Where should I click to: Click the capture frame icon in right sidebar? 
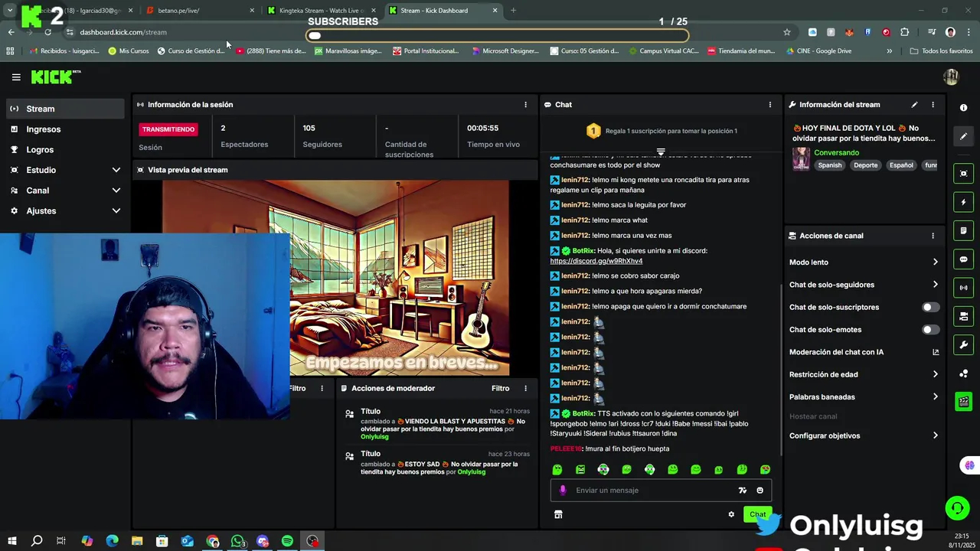coord(964,174)
